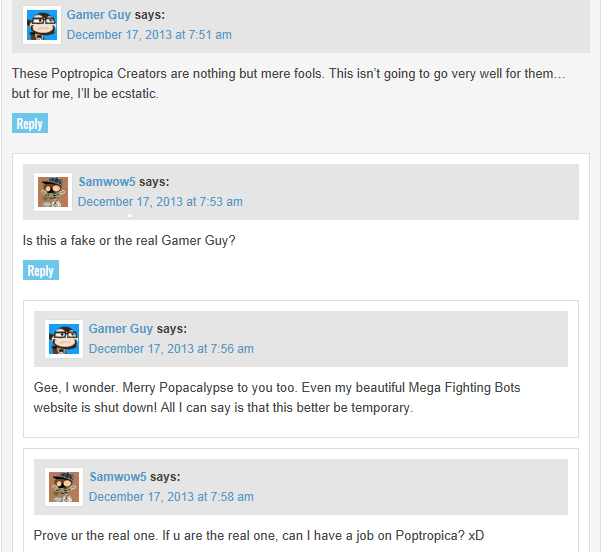This screenshot has width=603, height=552.
Task: Open the December 17, 2013 at 7:51 am permalink
Action: 149,35
